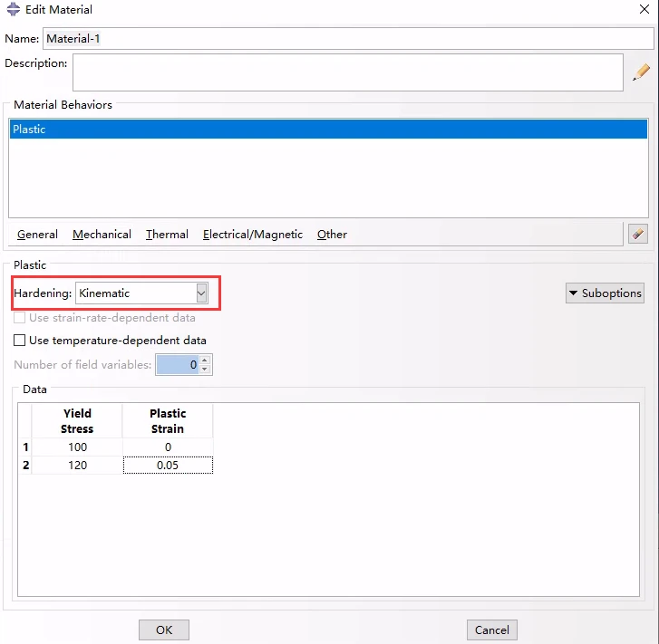
Task: Select the row 1 plastic strain cell
Action: point(168,447)
